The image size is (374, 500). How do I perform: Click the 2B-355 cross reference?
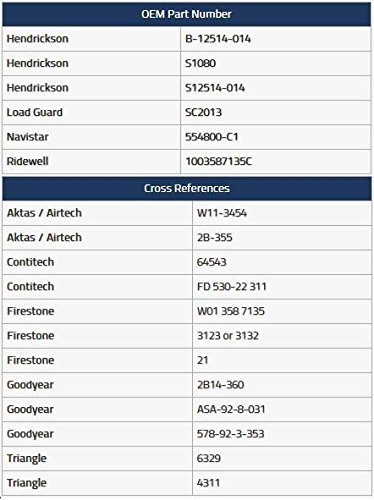214,238
